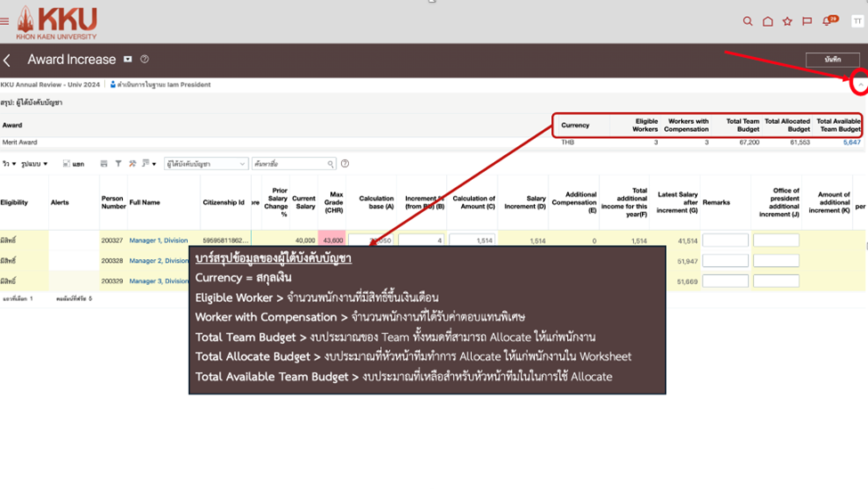The height and width of the screenshot is (489, 868).
Task: Go to Home via house icon
Action: tap(767, 21)
